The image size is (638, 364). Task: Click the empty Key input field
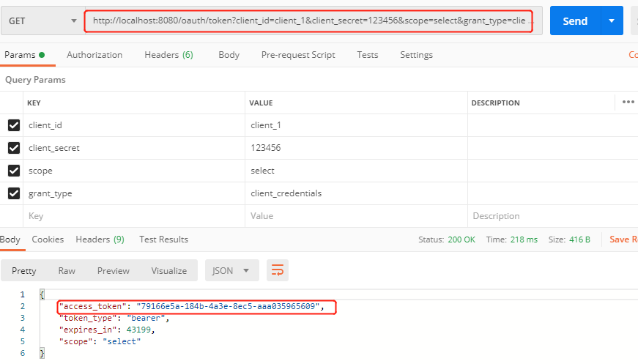pyautogui.click(x=134, y=216)
